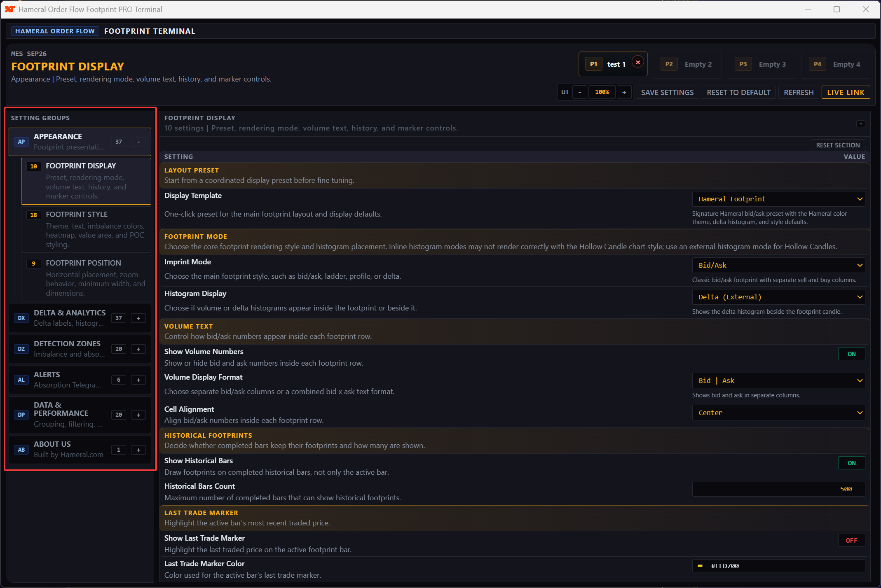Click the DZ badge icon for Detection Zones
881x588 pixels.
[21, 349]
